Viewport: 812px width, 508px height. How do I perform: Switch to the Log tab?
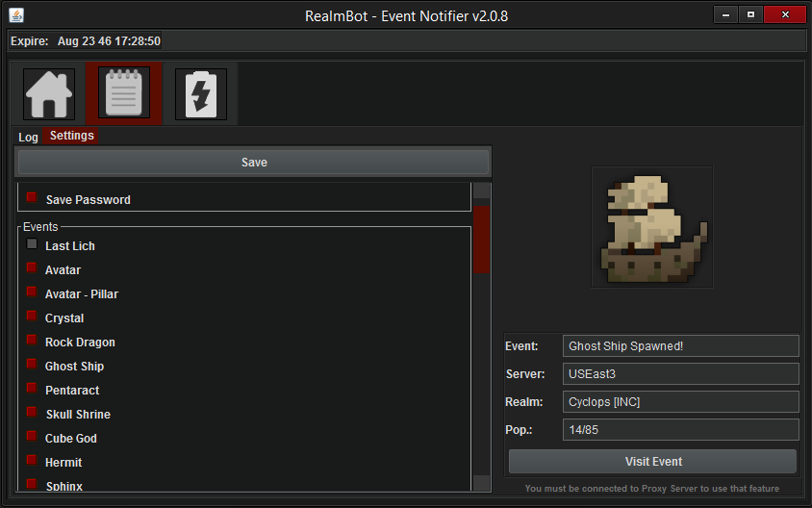click(29, 137)
